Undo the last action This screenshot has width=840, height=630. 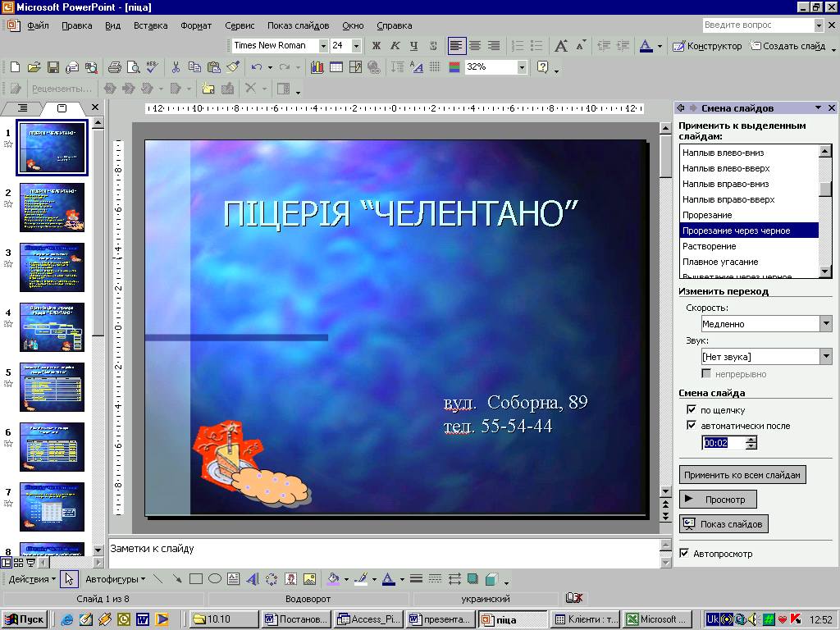tap(257, 67)
